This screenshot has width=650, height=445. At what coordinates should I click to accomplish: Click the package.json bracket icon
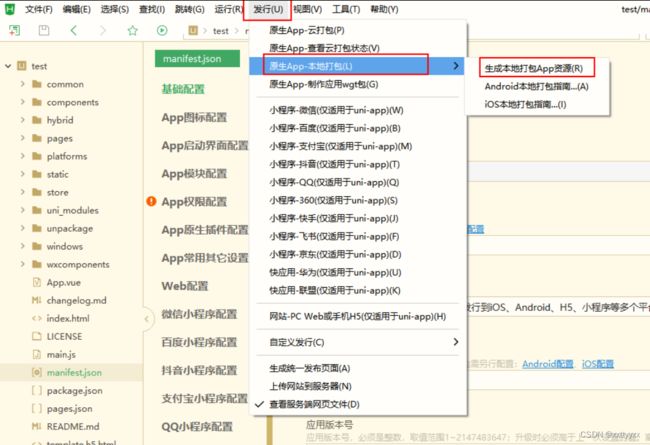pyautogui.click(x=37, y=391)
